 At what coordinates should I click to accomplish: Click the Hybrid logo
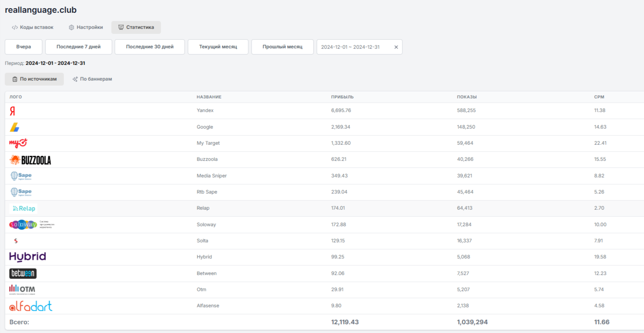pos(28,257)
